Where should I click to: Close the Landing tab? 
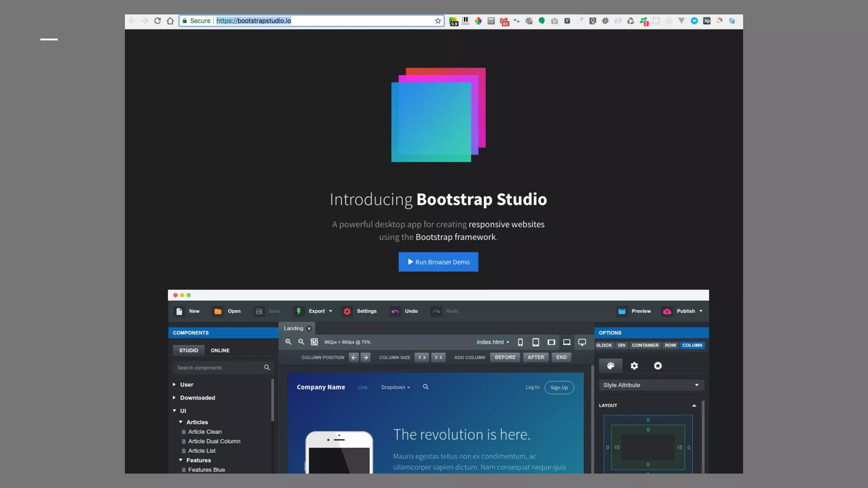pyautogui.click(x=309, y=329)
